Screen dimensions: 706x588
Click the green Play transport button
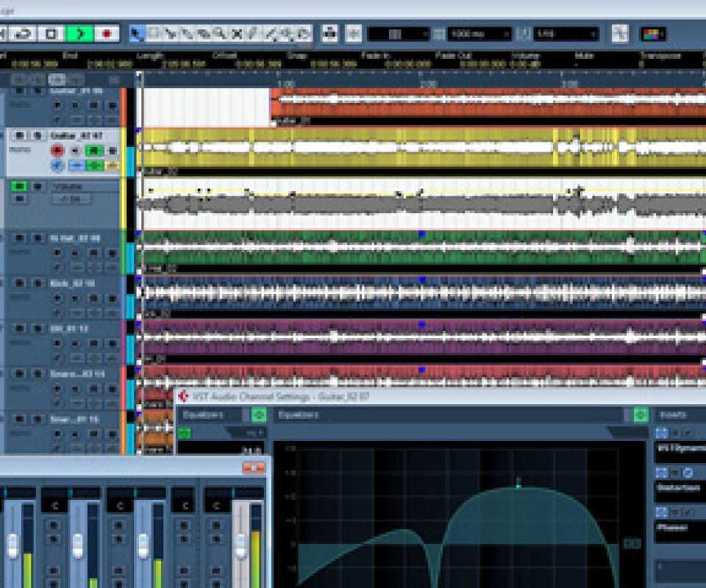(79, 34)
